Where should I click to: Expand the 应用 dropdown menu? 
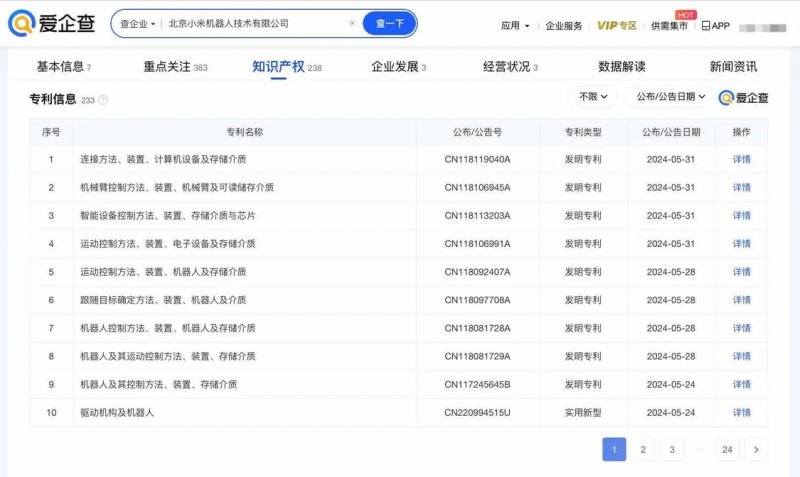(x=515, y=26)
